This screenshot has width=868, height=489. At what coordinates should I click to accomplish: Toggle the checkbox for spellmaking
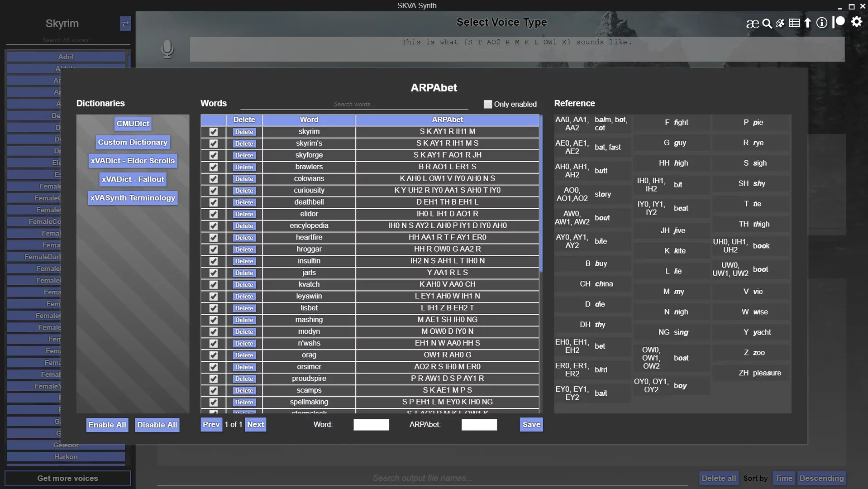coord(214,403)
